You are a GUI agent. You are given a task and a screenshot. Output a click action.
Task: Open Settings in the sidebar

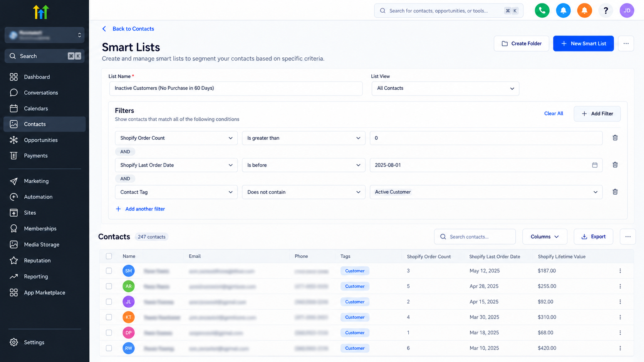(x=45, y=342)
